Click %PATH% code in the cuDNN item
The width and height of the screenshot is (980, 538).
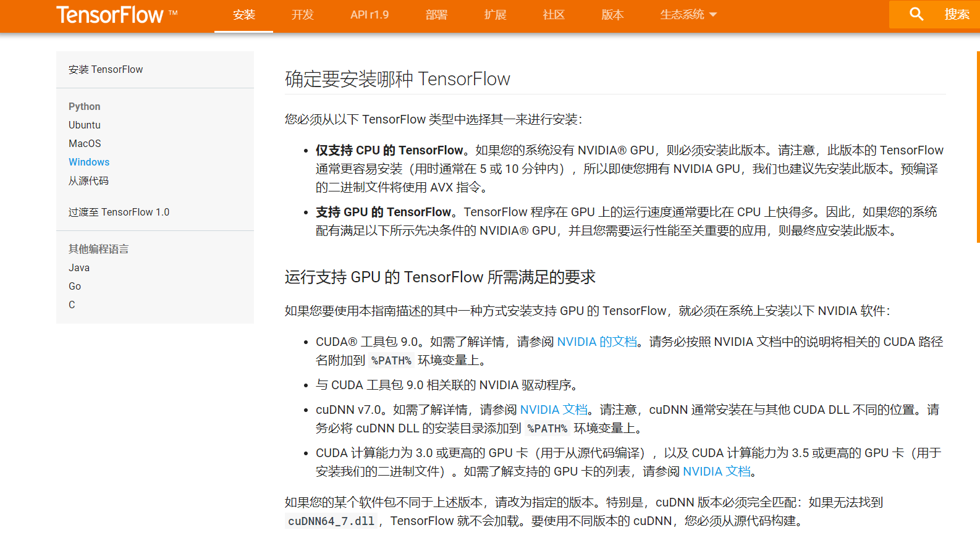point(547,429)
